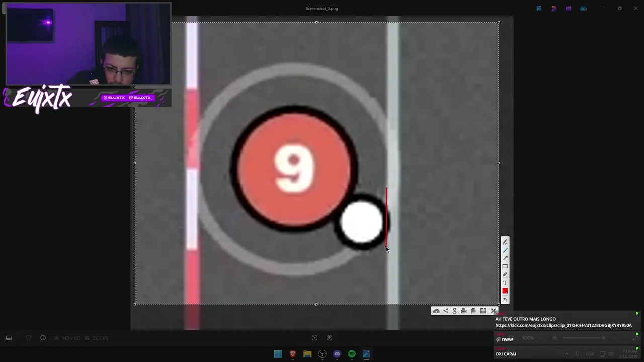Screen dimensions: 644x362
Task: Open Edit image in Photos title bar
Action: [x=539, y=8]
